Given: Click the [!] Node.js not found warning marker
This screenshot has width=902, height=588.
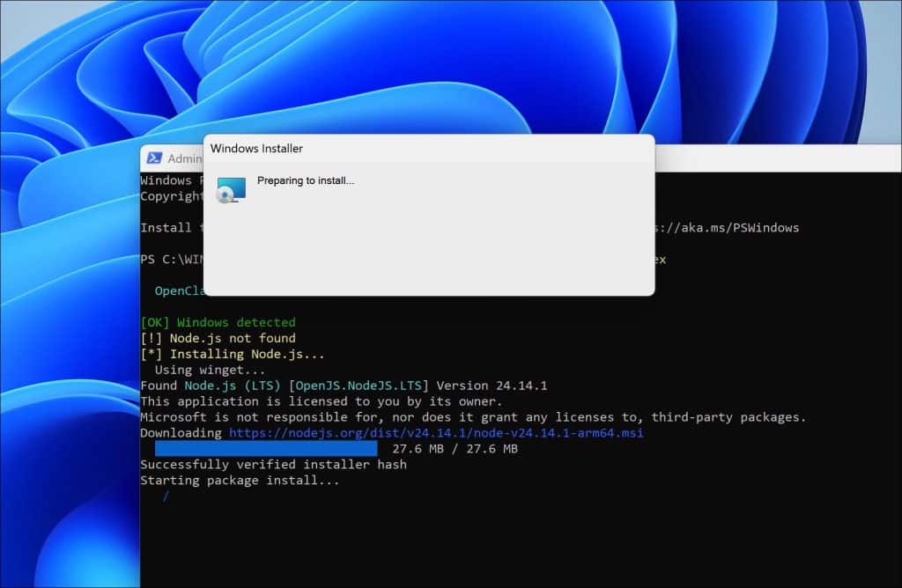Looking at the screenshot, I should (154, 338).
